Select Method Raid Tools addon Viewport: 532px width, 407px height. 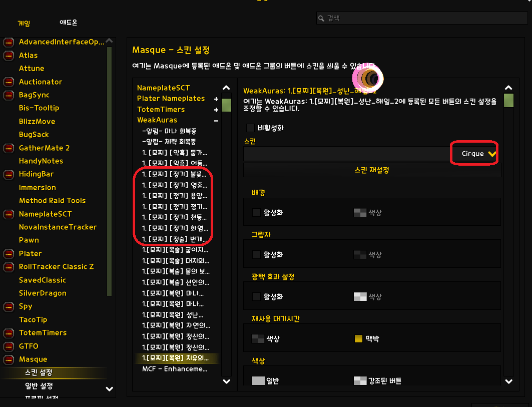pos(52,201)
